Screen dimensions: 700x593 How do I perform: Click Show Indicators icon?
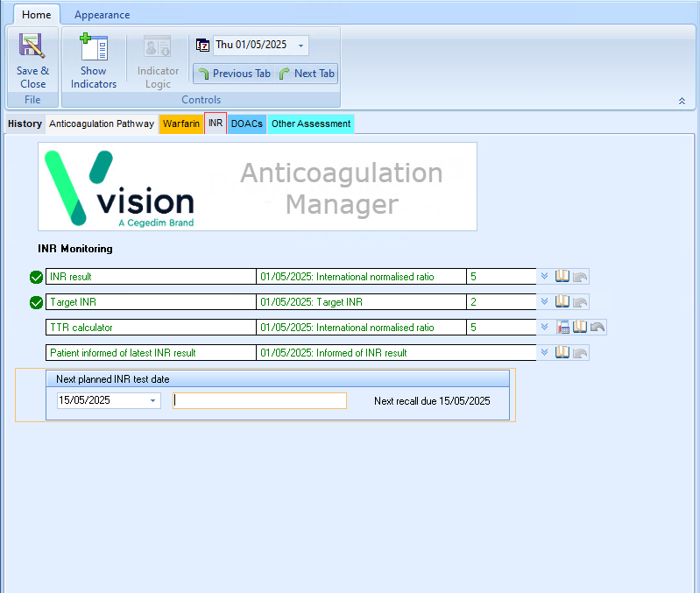tap(93, 46)
